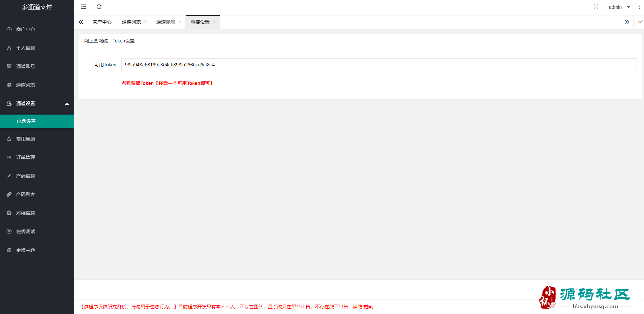Open the admin user dropdown
Screen dimensions: 644x314
pyautogui.click(x=619, y=7)
